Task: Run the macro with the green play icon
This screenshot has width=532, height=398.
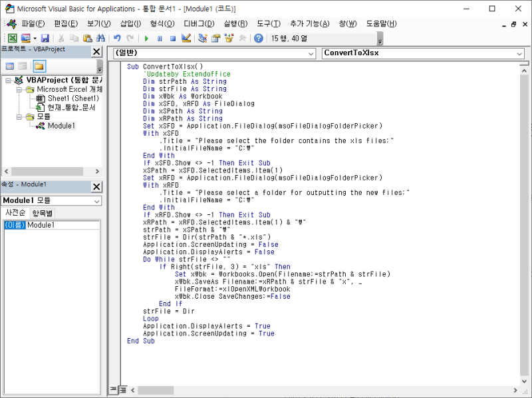Action: point(146,39)
